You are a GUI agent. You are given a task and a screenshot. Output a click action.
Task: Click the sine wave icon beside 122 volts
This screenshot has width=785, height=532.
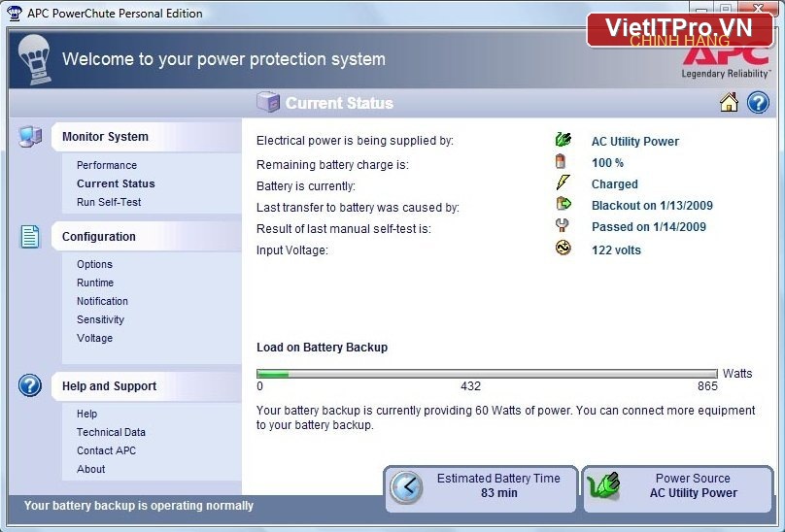click(x=563, y=248)
